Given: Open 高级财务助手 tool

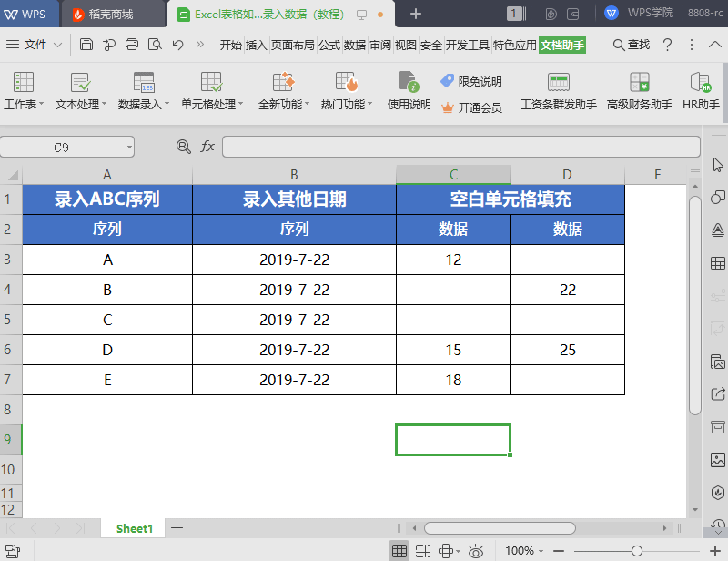Looking at the screenshot, I should [x=640, y=92].
